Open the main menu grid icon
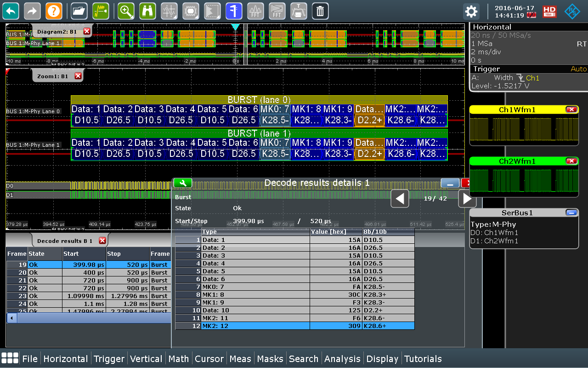Viewport: 588px width, 368px height. pos(10,359)
